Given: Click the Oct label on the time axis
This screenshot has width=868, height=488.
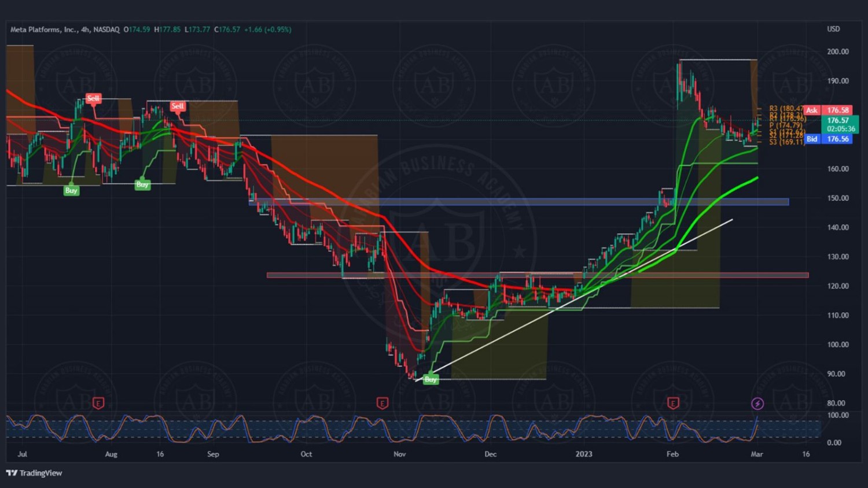Looking at the screenshot, I should pyautogui.click(x=306, y=454).
